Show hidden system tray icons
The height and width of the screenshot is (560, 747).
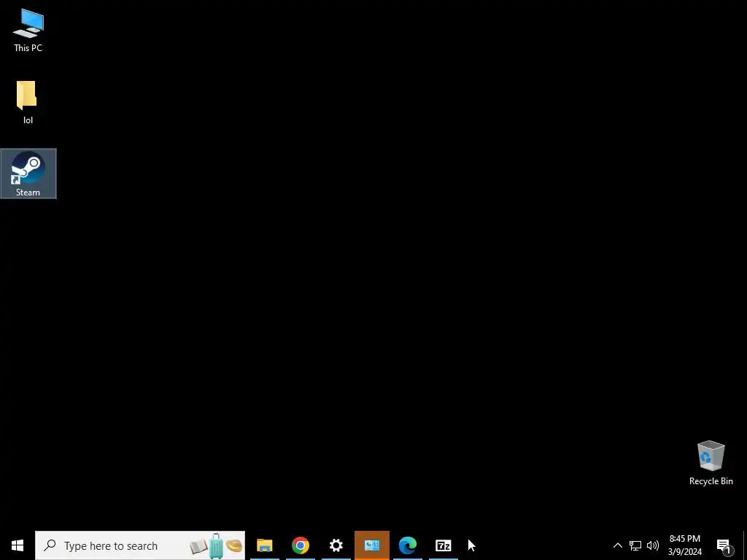click(617, 545)
